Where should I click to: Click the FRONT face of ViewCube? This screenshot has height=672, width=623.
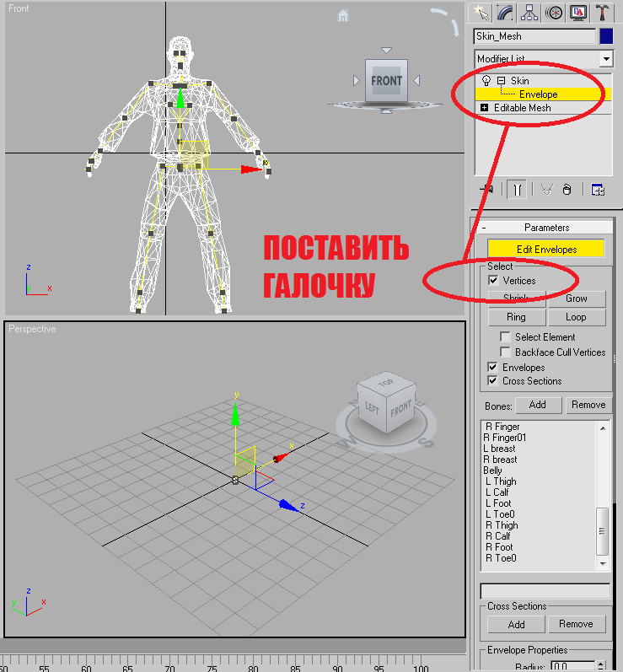386,81
